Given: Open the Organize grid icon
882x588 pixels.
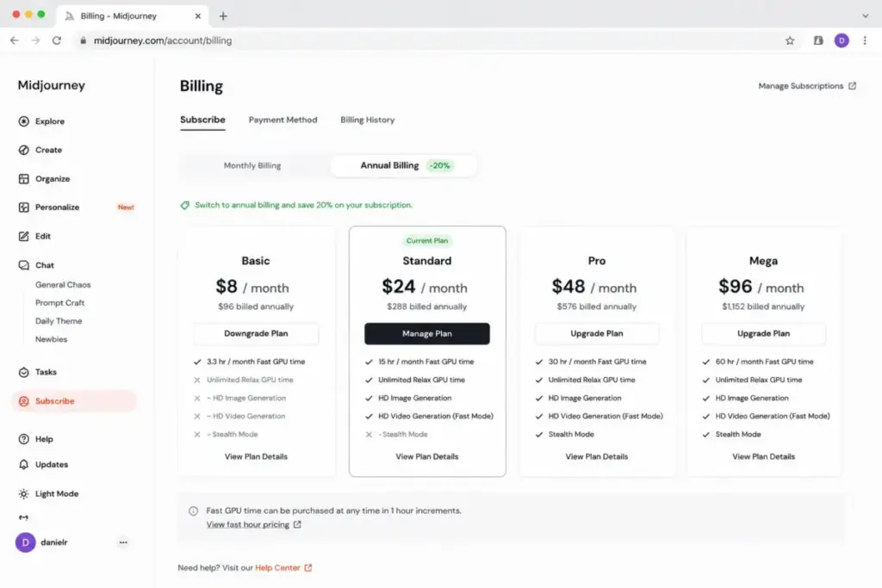Looking at the screenshot, I should [23, 179].
